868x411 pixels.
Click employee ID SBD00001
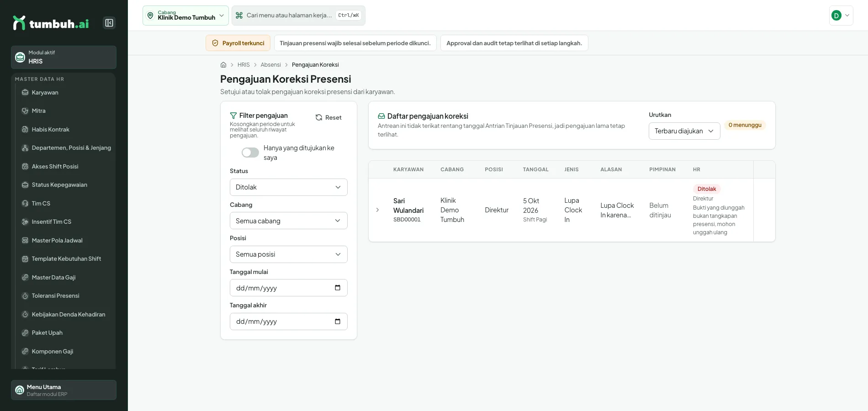pyautogui.click(x=407, y=220)
